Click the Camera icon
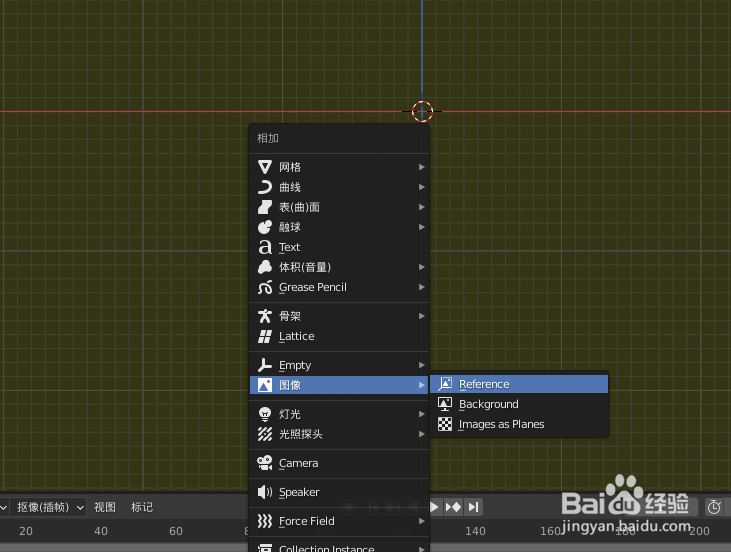Image resolution: width=731 pixels, height=552 pixels. [x=265, y=463]
